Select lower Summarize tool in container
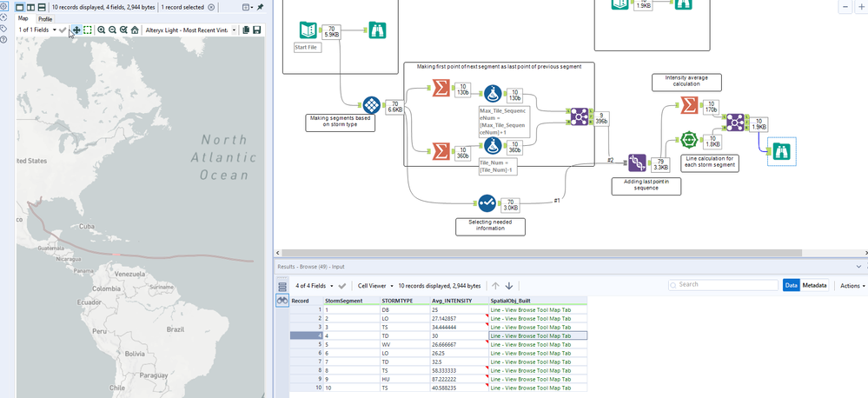This screenshot has width=868, height=398. pos(441,150)
